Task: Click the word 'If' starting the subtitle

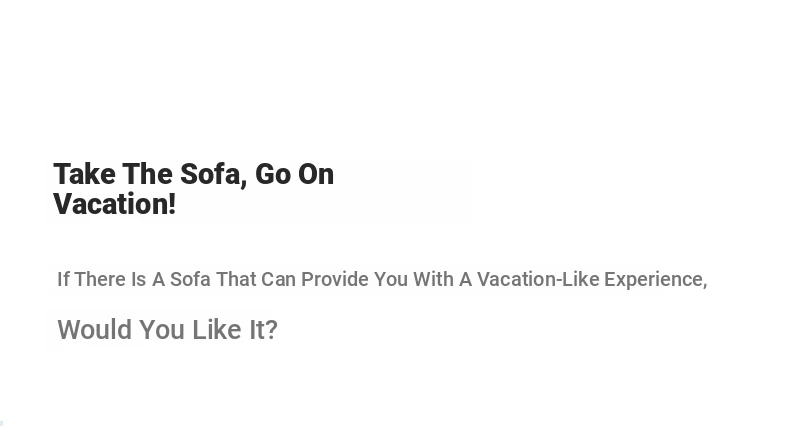Action: (63, 279)
